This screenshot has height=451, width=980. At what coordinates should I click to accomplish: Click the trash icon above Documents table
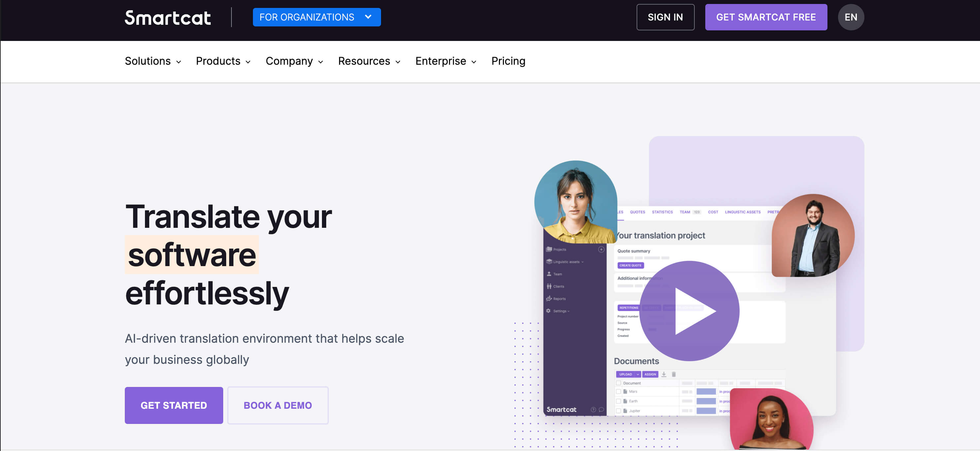click(673, 374)
